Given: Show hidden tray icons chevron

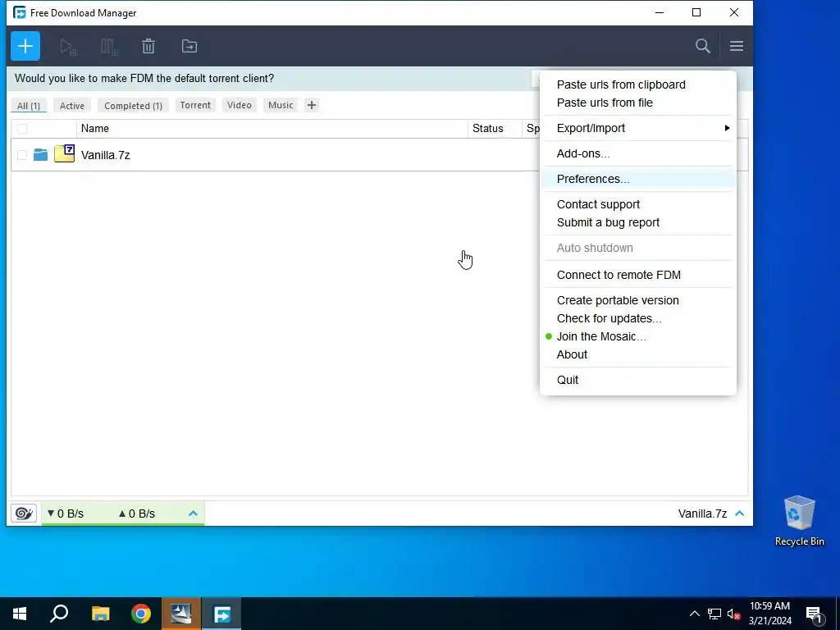Looking at the screenshot, I should [694, 614].
